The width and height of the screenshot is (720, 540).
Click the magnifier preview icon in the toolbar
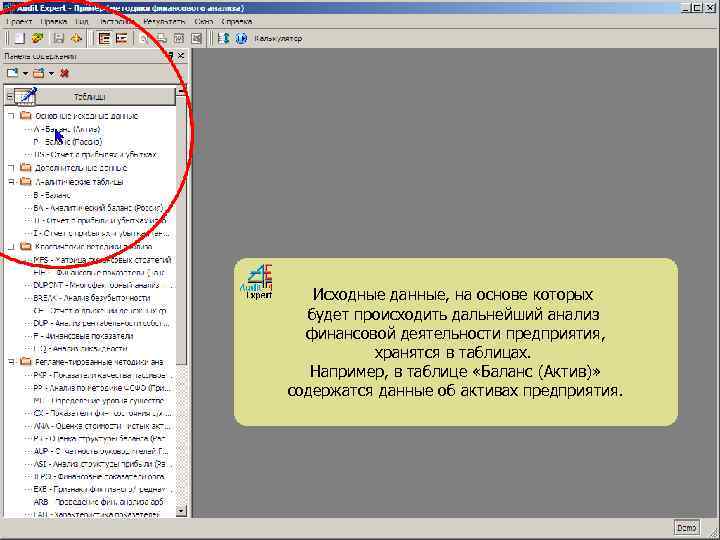144,39
